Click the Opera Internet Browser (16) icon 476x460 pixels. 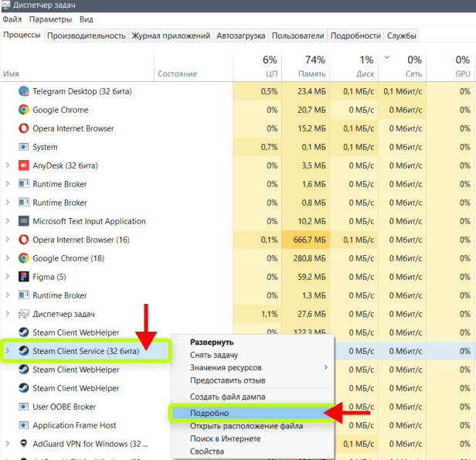click(24, 240)
